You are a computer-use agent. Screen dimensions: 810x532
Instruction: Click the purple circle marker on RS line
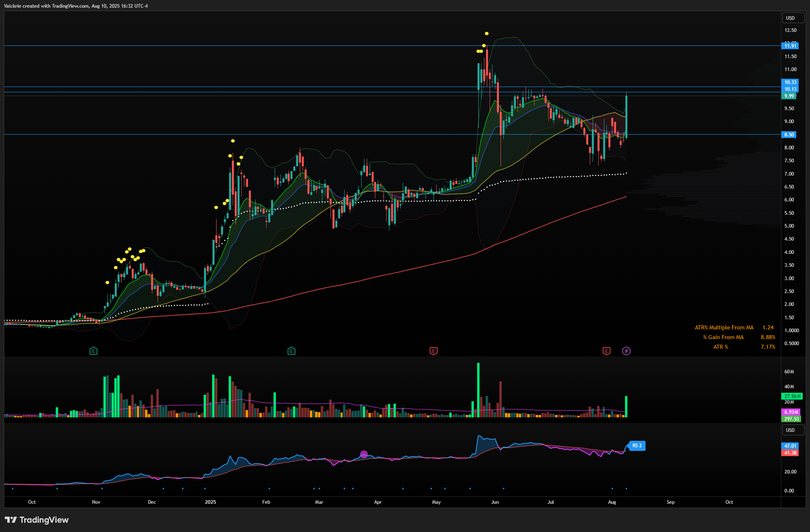pyautogui.click(x=364, y=454)
